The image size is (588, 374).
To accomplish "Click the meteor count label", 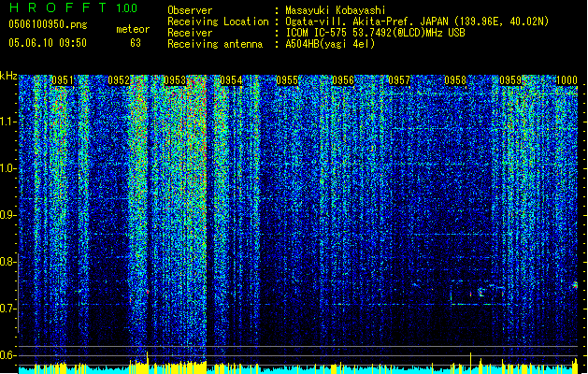I will tap(133, 29).
